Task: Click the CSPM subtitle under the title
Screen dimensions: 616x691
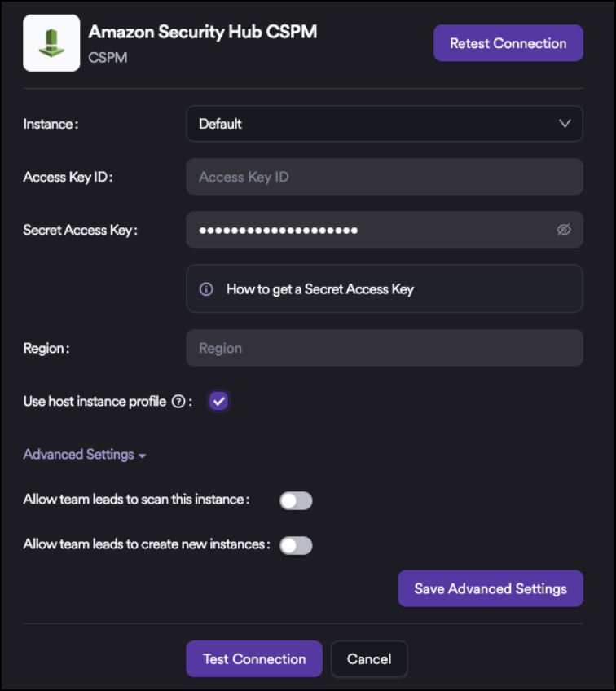Action: [x=108, y=58]
